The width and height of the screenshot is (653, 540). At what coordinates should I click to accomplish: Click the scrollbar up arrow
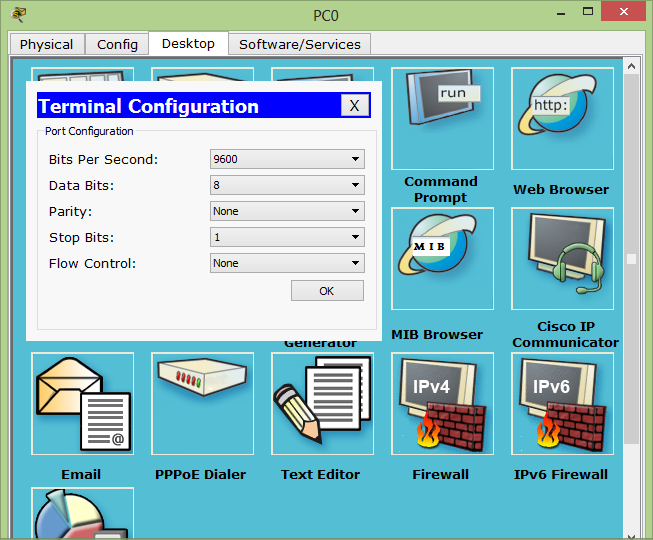click(x=631, y=66)
